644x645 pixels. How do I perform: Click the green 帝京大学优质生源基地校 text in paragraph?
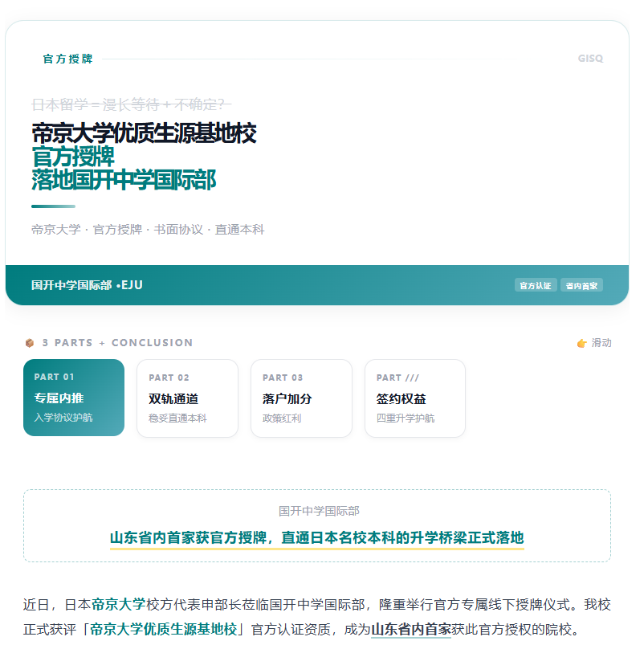point(164,630)
